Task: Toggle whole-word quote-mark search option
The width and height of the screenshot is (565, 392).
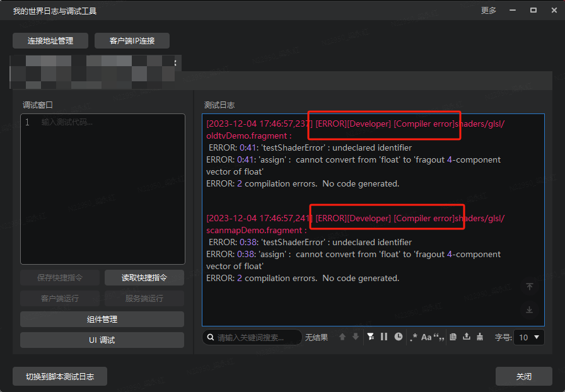Action: point(438,337)
